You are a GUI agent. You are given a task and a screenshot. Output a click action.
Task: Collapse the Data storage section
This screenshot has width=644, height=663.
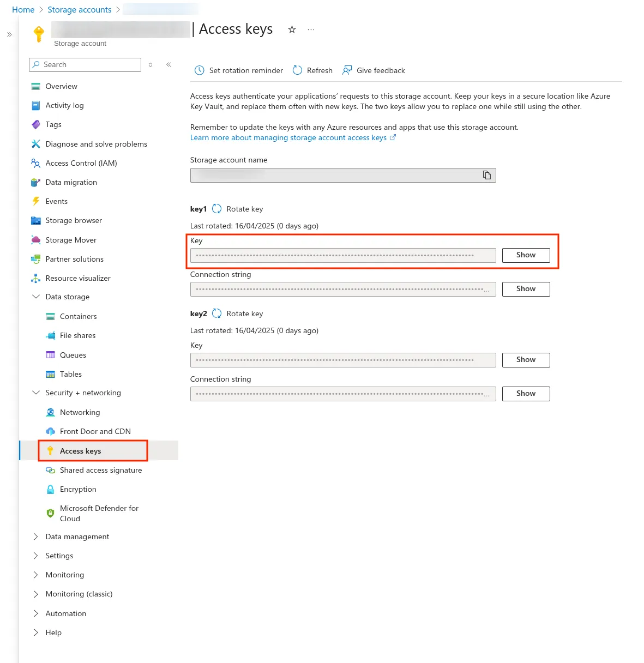point(36,297)
